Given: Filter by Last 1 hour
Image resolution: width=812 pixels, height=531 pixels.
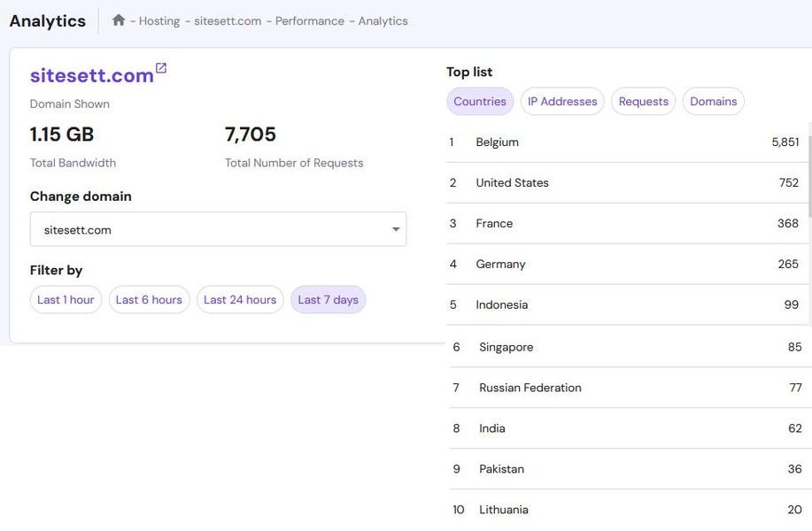Looking at the screenshot, I should pyautogui.click(x=66, y=300).
